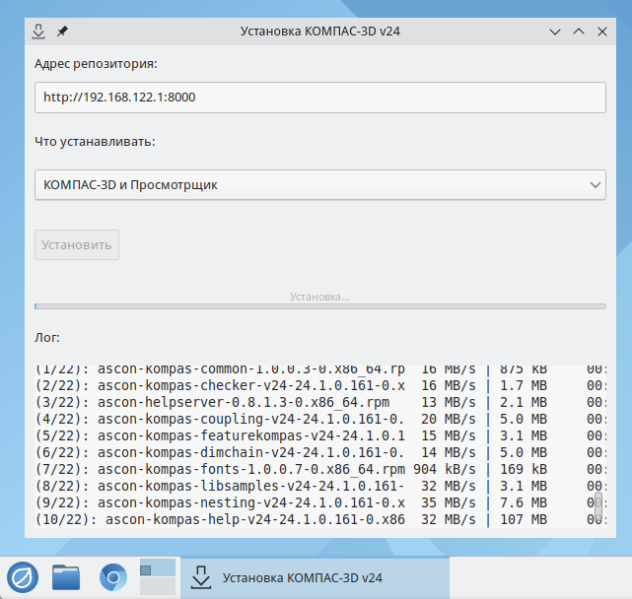This screenshot has height=599, width=632.
Task: Toggle the pin window icon
Action: click(62, 31)
